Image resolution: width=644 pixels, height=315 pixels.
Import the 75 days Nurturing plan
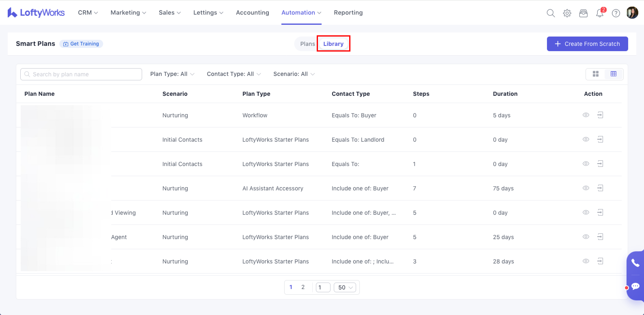[600, 188]
